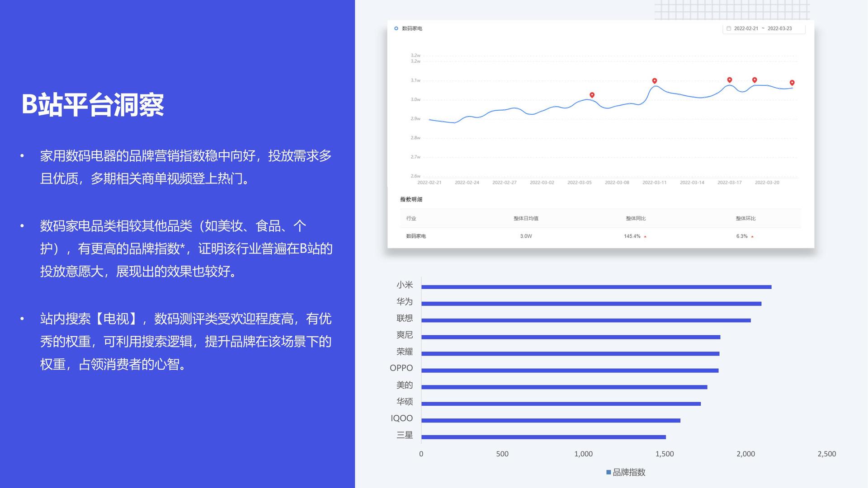This screenshot has height=488, width=868.
Task: Toggle the 数码家电 legend circle marker
Action: point(396,28)
